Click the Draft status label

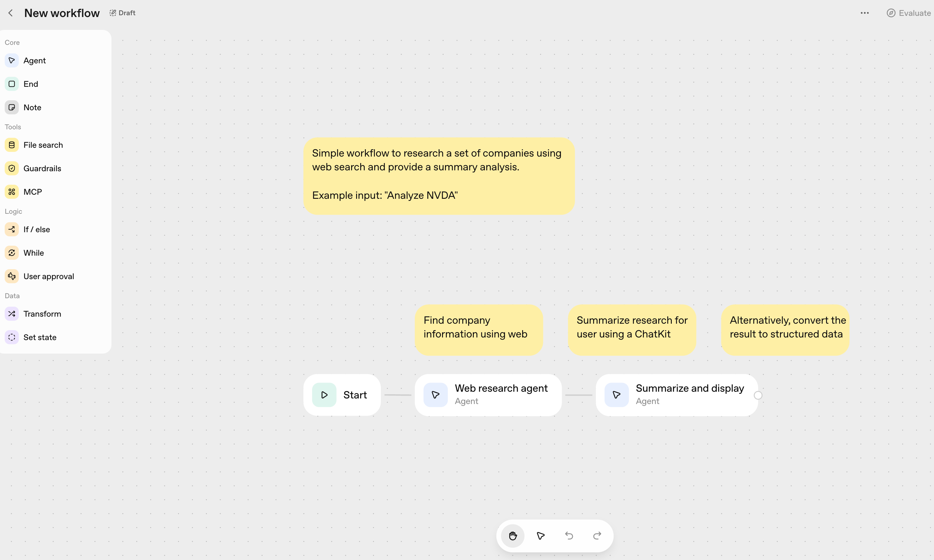point(123,13)
